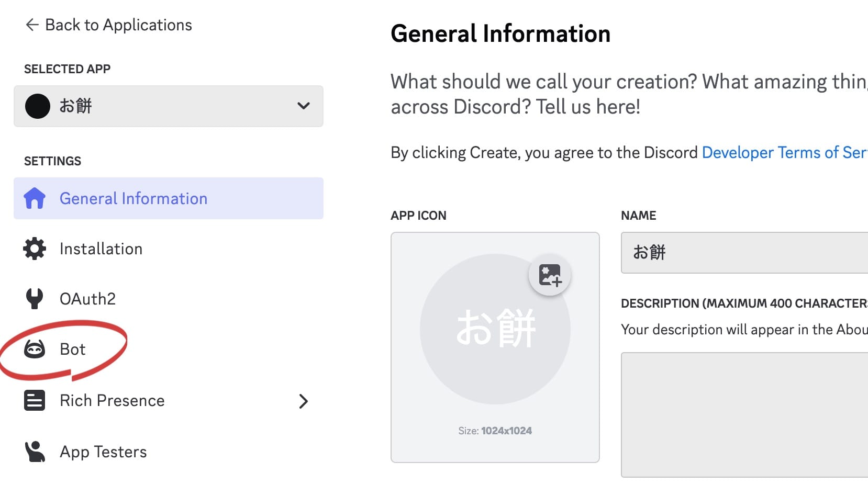Click the empty description text area
The width and height of the screenshot is (868, 496).
pyautogui.click(x=744, y=415)
